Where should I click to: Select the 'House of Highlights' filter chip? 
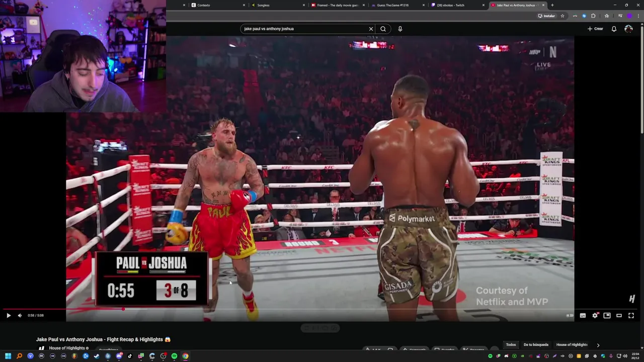pos(572,345)
